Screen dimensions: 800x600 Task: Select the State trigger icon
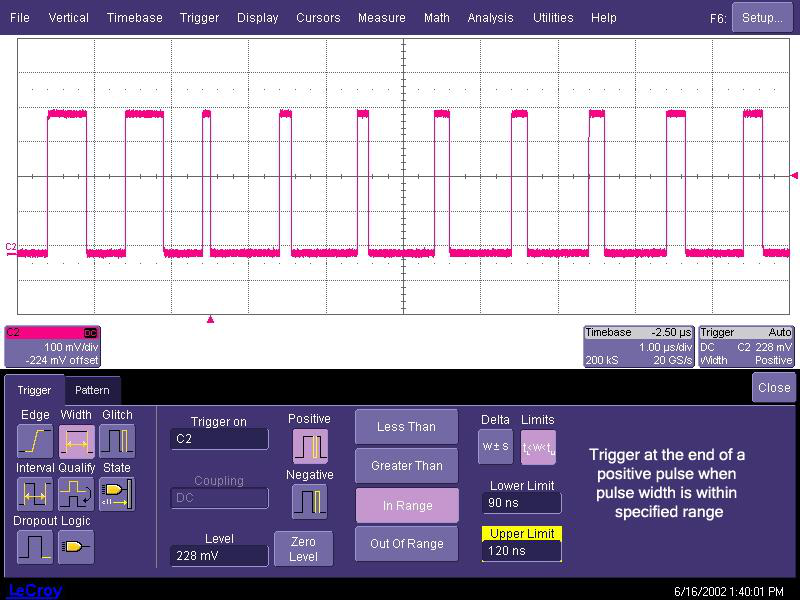116,493
